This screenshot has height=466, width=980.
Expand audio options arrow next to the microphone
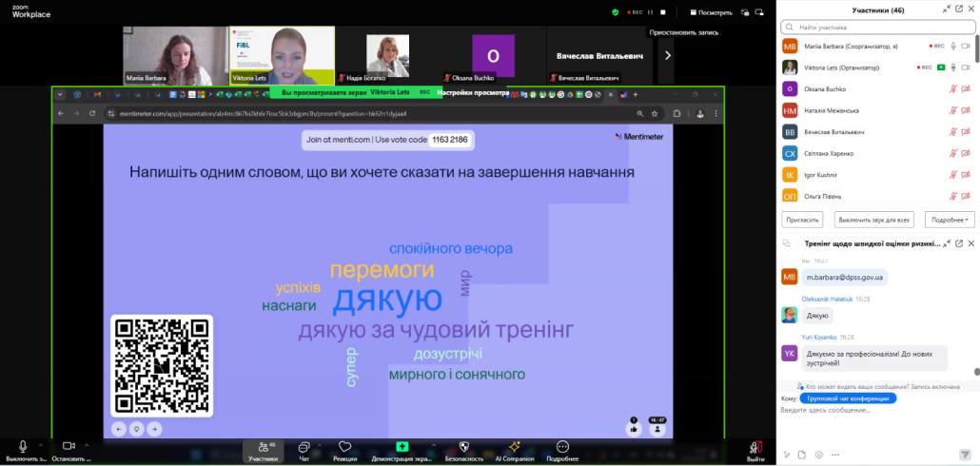pos(41,443)
